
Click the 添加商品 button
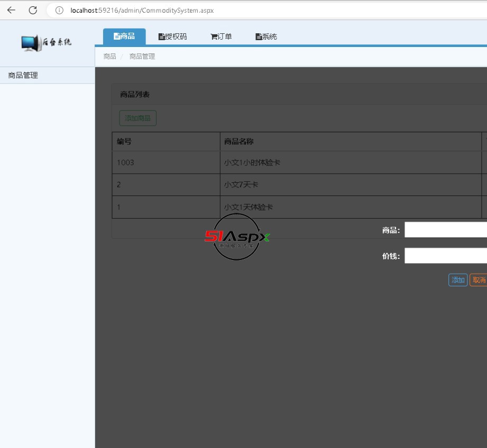point(137,118)
